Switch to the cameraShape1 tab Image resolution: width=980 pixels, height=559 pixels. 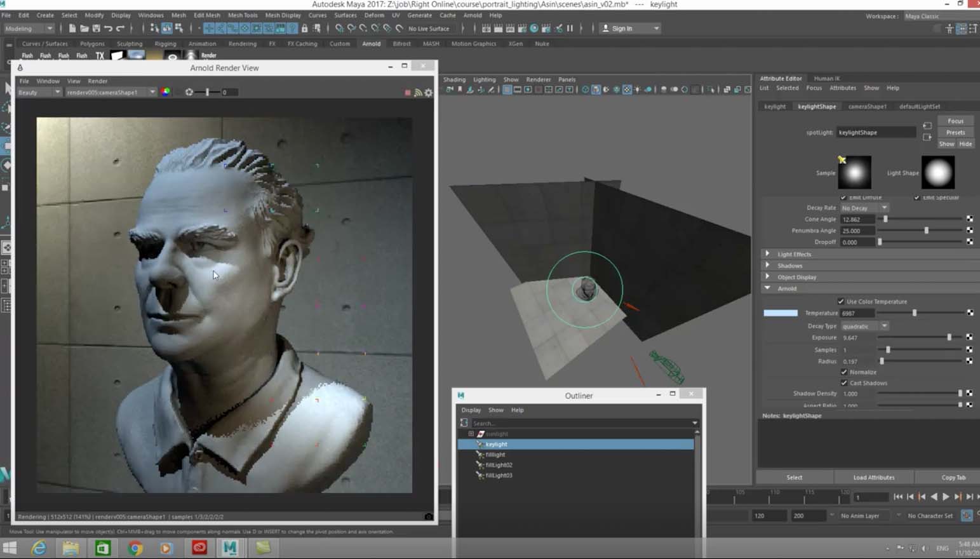[x=867, y=107]
